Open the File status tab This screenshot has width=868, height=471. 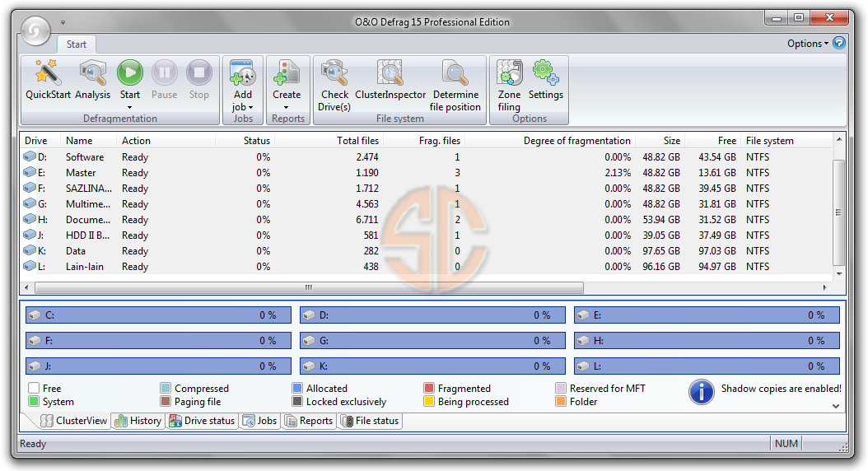(371, 421)
